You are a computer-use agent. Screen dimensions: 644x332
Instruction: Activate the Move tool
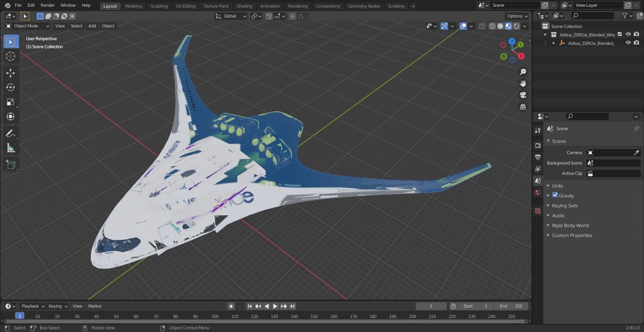(11, 73)
